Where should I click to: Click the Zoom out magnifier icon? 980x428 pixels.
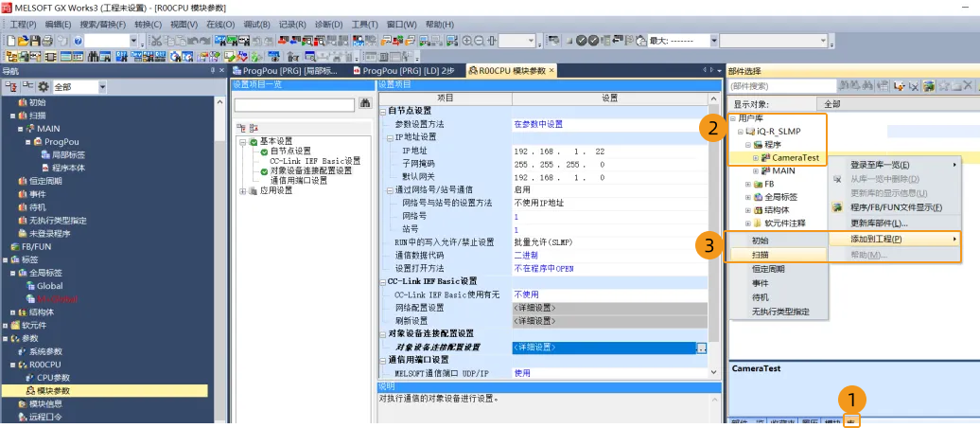479,41
